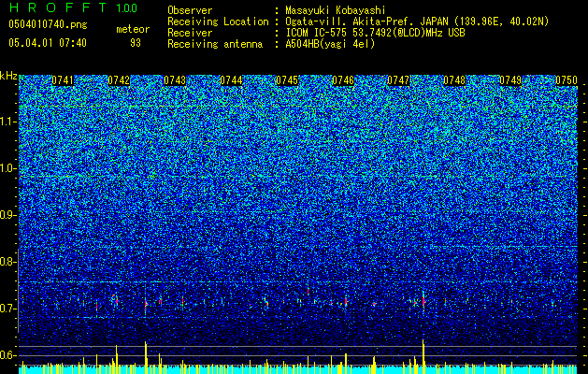Click the 0.7 frequency axis label
The height and width of the screenshot is (374, 588).
point(7,309)
